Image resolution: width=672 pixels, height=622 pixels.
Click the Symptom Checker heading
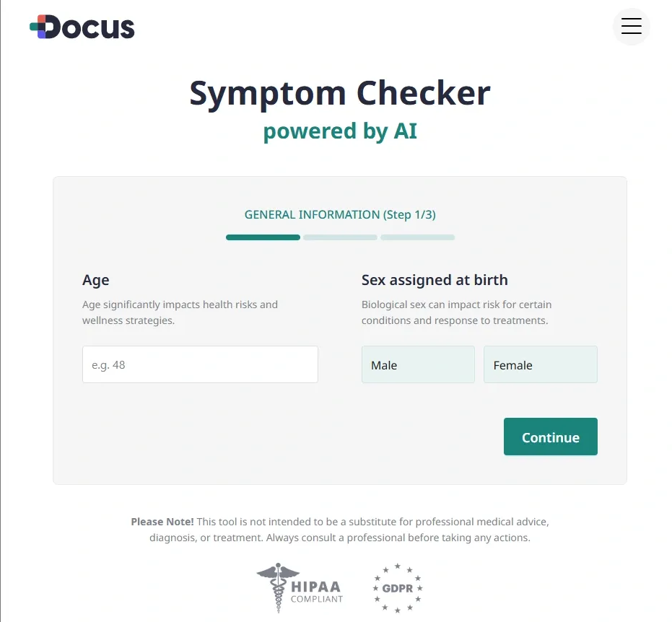point(340,93)
